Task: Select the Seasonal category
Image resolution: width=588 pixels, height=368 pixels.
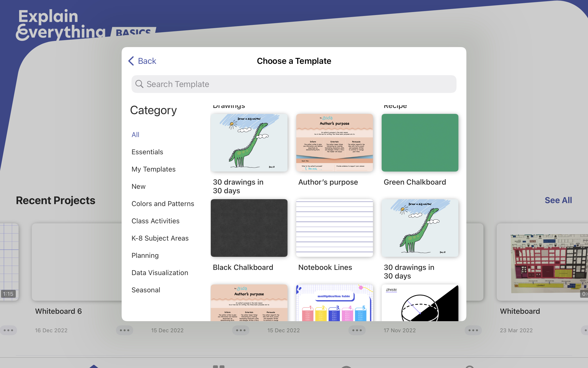Action: [146, 290]
